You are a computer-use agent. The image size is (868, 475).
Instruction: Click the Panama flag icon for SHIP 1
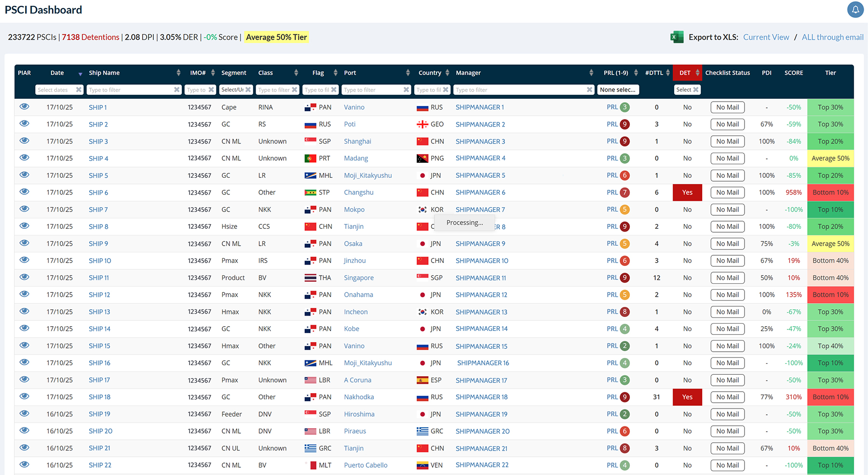click(310, 107)
